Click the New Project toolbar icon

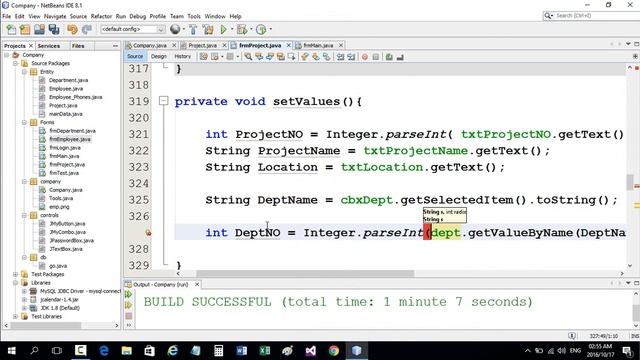pyautogui.click(x=25, y=29)
